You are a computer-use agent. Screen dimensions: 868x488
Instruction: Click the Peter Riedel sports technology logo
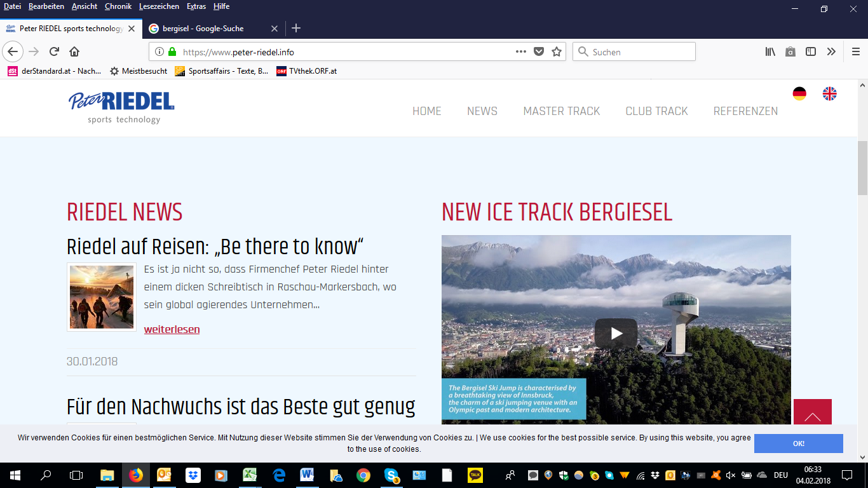click(121, 107)
